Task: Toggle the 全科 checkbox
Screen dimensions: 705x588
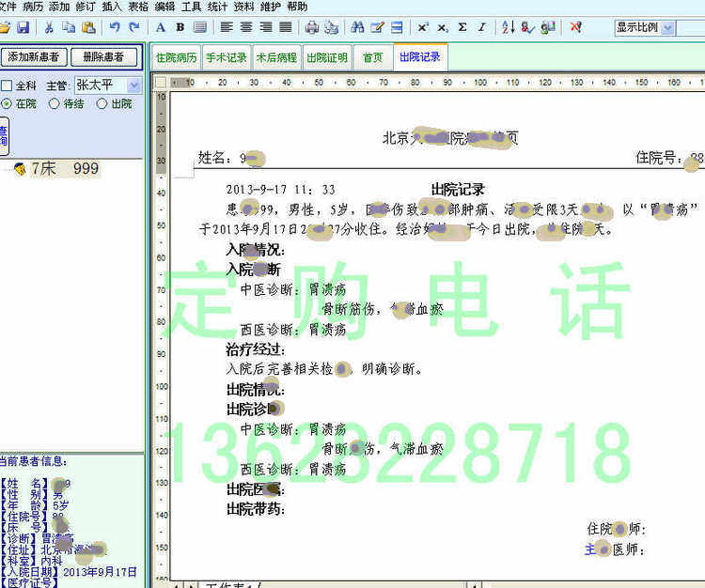Action: pos(7,85)
